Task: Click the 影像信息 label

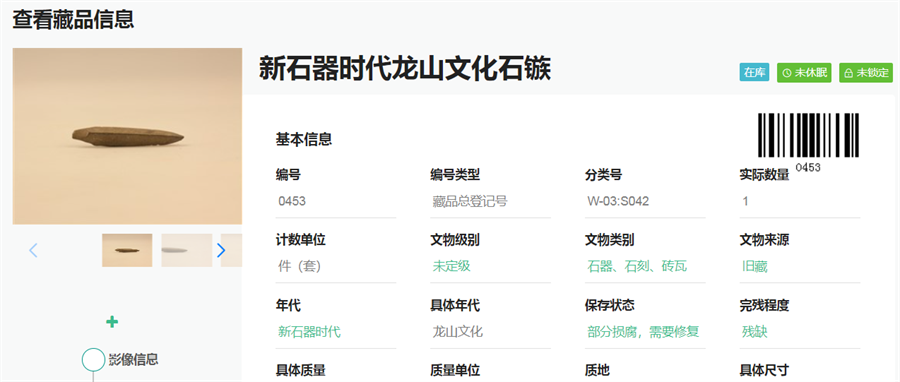Action: (x=134, y=360)
